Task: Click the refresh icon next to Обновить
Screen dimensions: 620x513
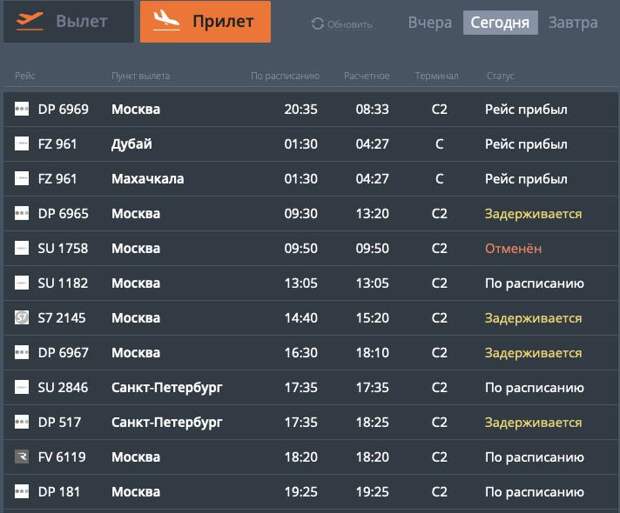Action: 318,24
